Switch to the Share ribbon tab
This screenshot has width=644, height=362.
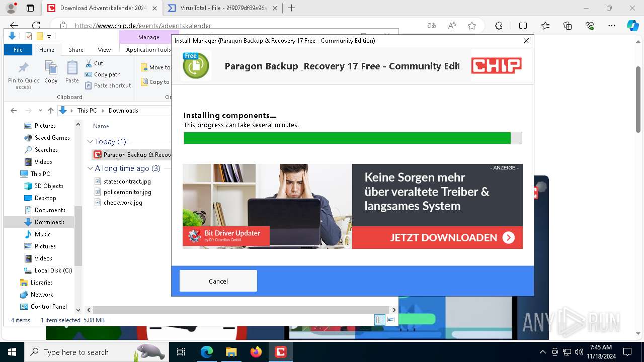click(x=76, y=50)
